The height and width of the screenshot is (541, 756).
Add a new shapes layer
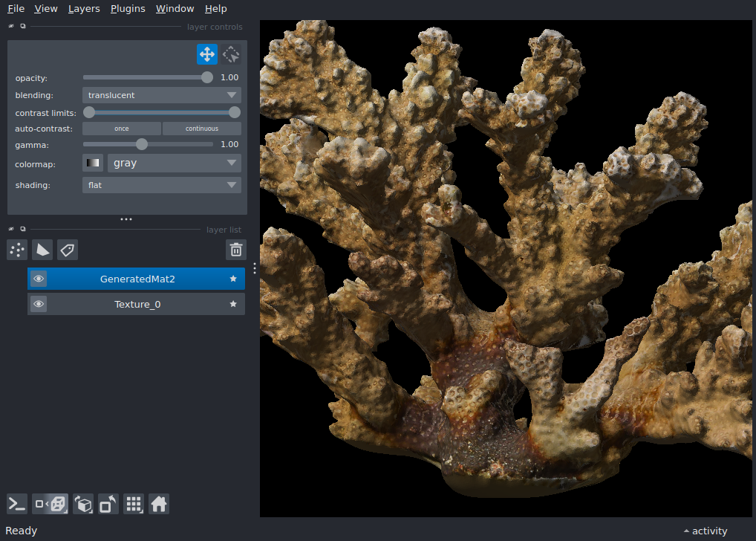coord(42,250)
